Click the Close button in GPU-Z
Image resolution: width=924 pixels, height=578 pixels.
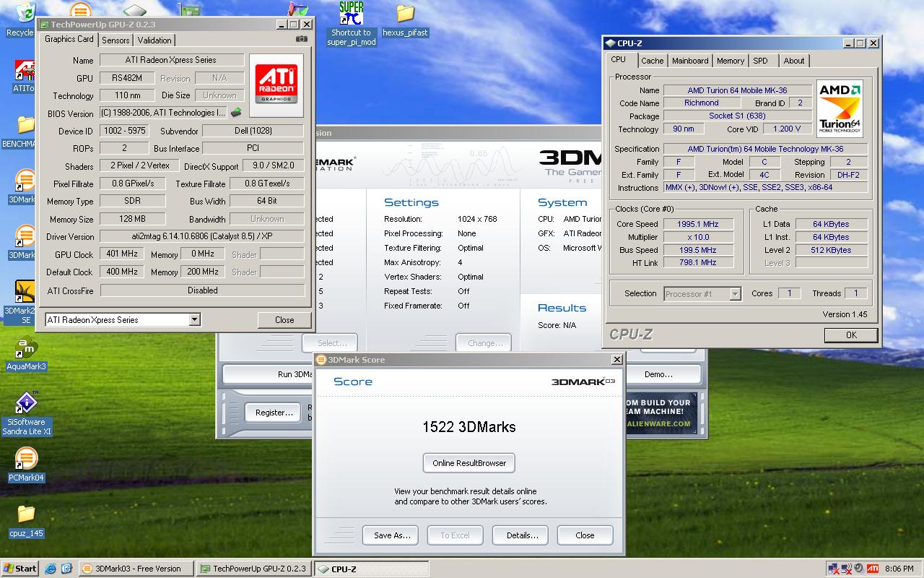284,319
